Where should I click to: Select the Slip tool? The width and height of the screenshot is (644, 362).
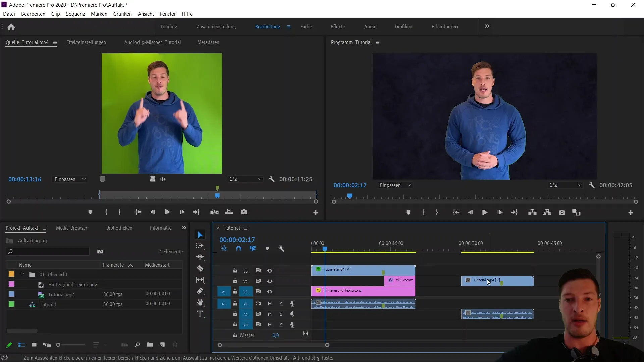pyautogui.click(x=200, y=280)
